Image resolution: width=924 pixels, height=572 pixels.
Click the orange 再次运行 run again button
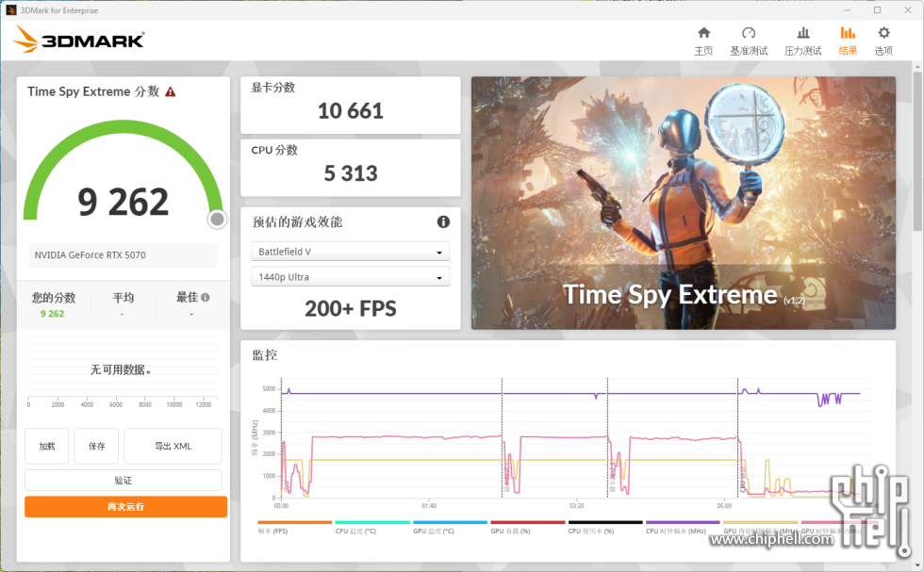tap(125, 507)
